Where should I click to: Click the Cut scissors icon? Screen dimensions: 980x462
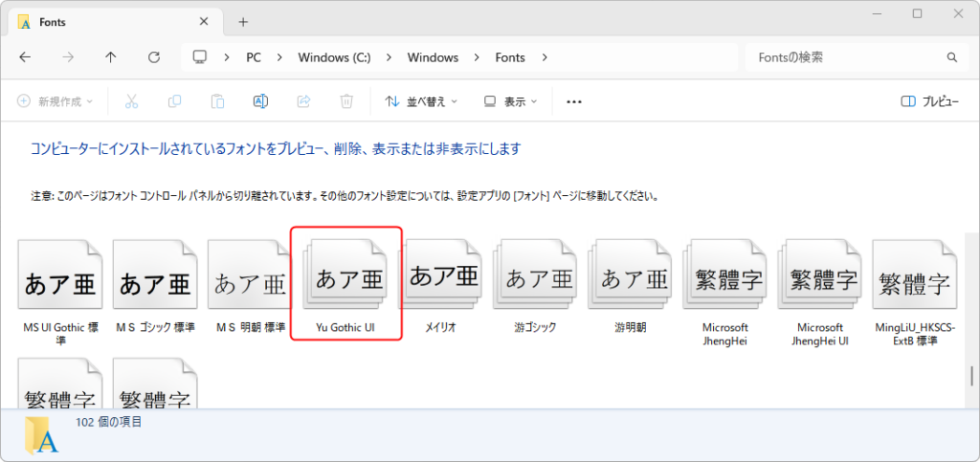[x=131, y=101]
